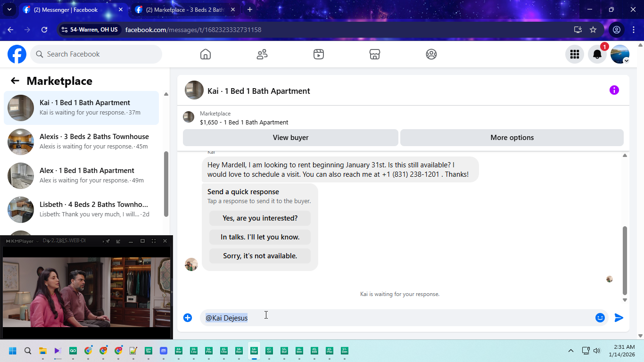Viewport: 644px width, 362px height.
Task: Open the Facebook logo home link
Action: tap(17, 54)
